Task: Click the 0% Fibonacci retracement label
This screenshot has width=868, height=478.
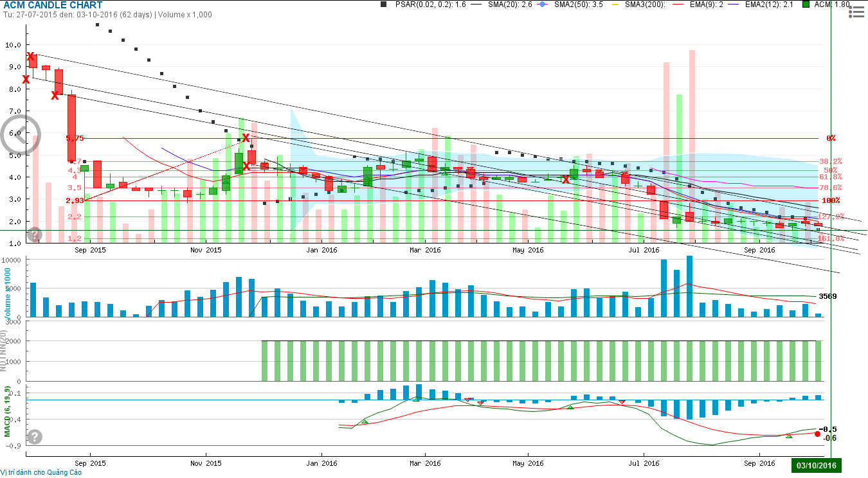Action: (x=831, y=138)
